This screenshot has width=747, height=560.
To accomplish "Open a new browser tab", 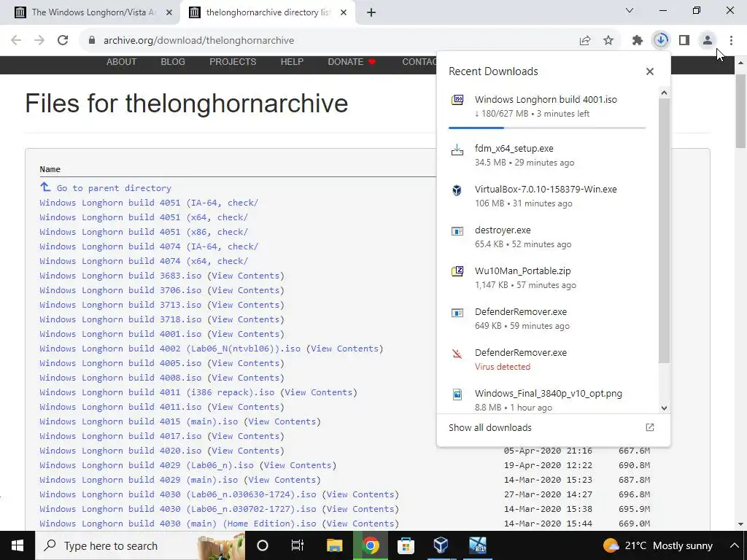I will click(371, 13).
